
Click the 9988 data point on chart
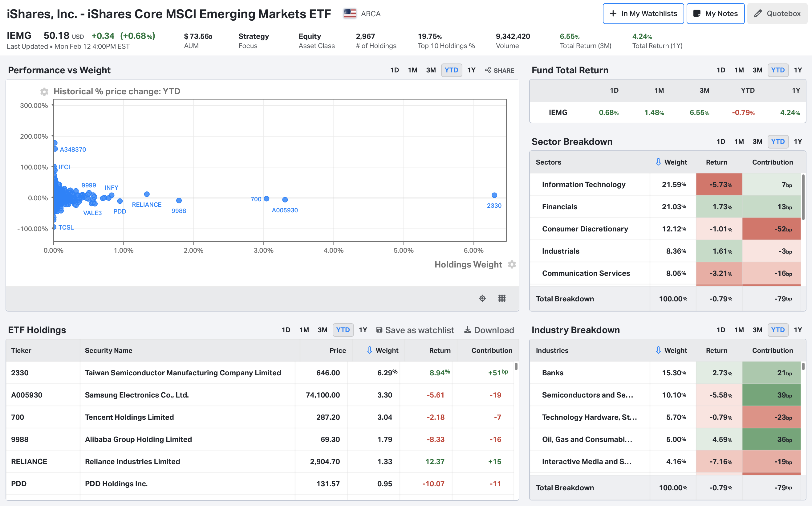179,201
